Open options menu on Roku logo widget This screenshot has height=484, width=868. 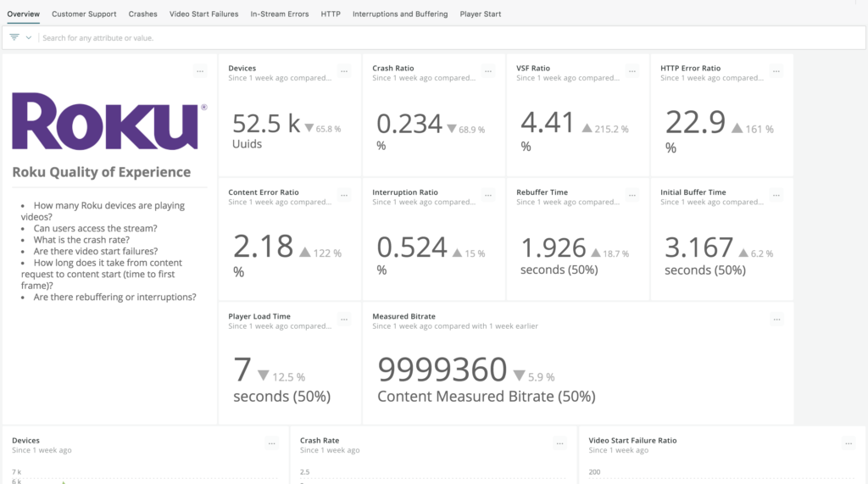[x=200, y=71]
